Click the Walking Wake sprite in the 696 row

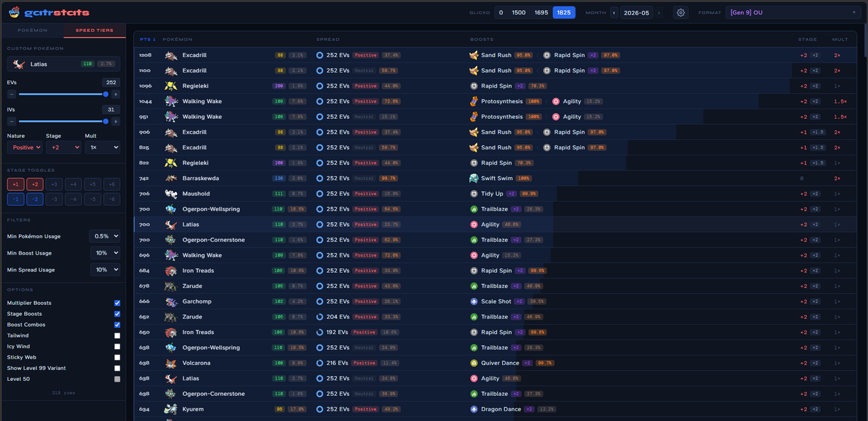(x=170, y=255)
